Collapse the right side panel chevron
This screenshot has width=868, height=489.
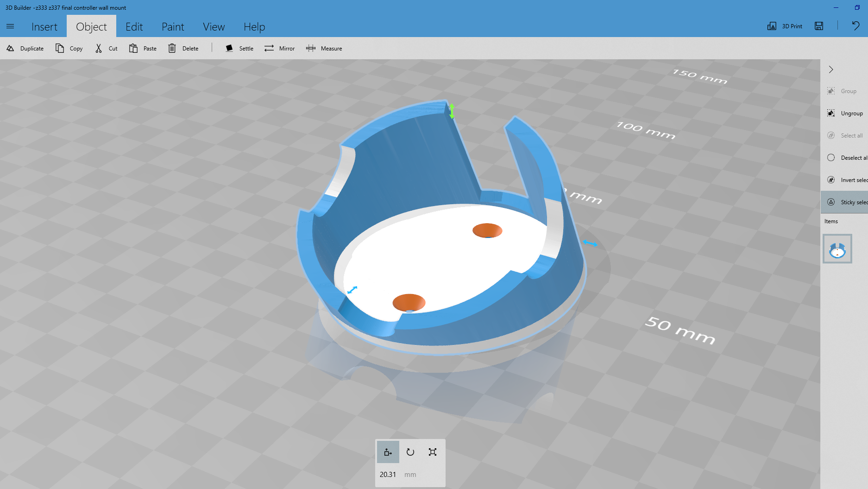tap(831, 69)
